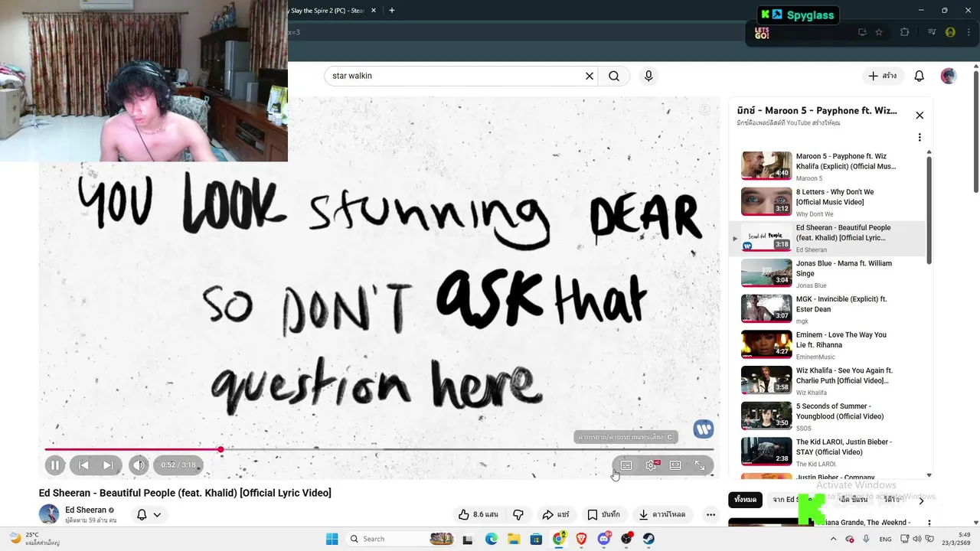Image resolution: width=980 pixels, height=551 pixels.
Task: Open options for Ariana Grande recommendation
Action: [929, 523]
